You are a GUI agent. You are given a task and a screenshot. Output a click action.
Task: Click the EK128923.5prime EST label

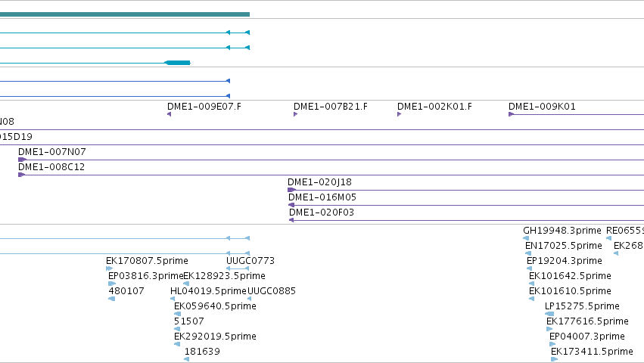pos(224,276)
